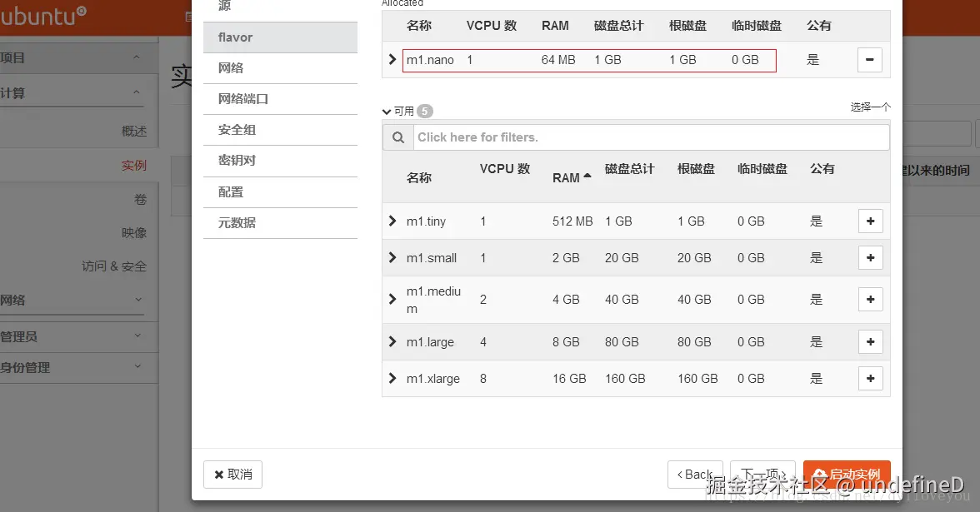Viewport: 980px width, 512px height.
Task: Open 访问 & 安全 in sidebar
Action: [x=114, y=266]
